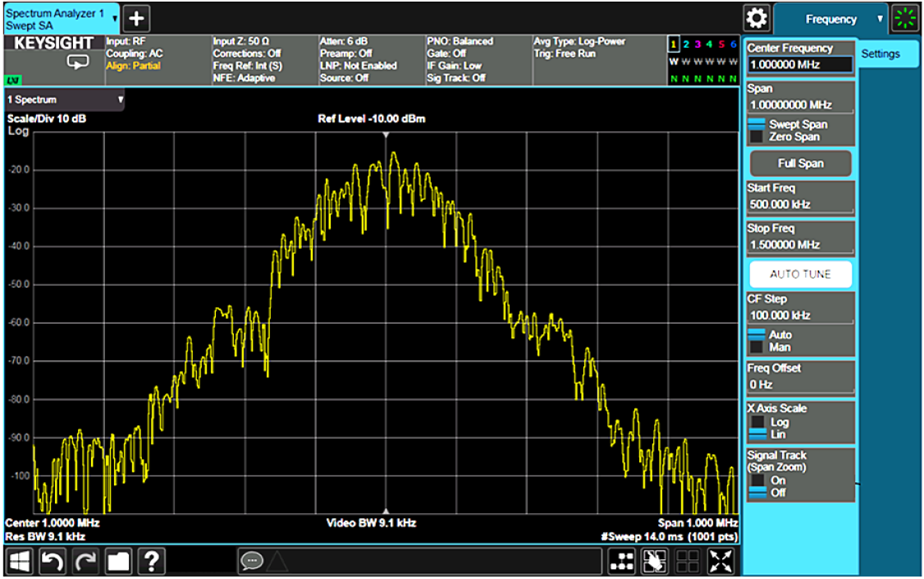Edit the Start Freq value

click(800, 204)
